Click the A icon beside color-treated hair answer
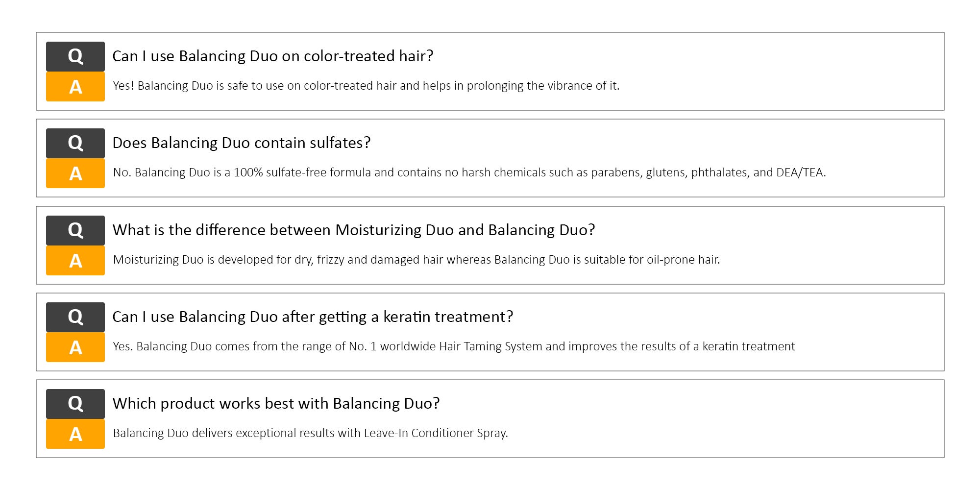Screen dimensions: 980x490 tap(75, 87)
